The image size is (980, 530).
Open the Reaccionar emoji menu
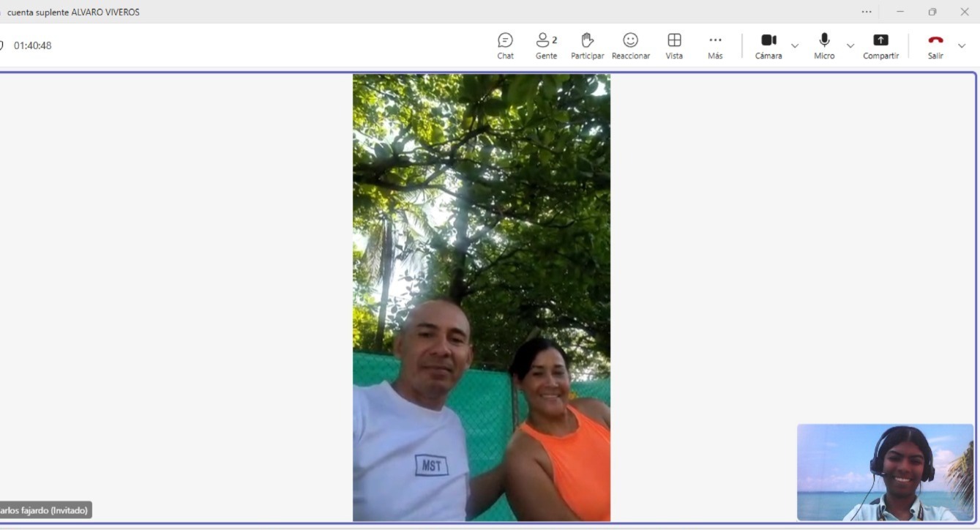click(x=630, y=45)
